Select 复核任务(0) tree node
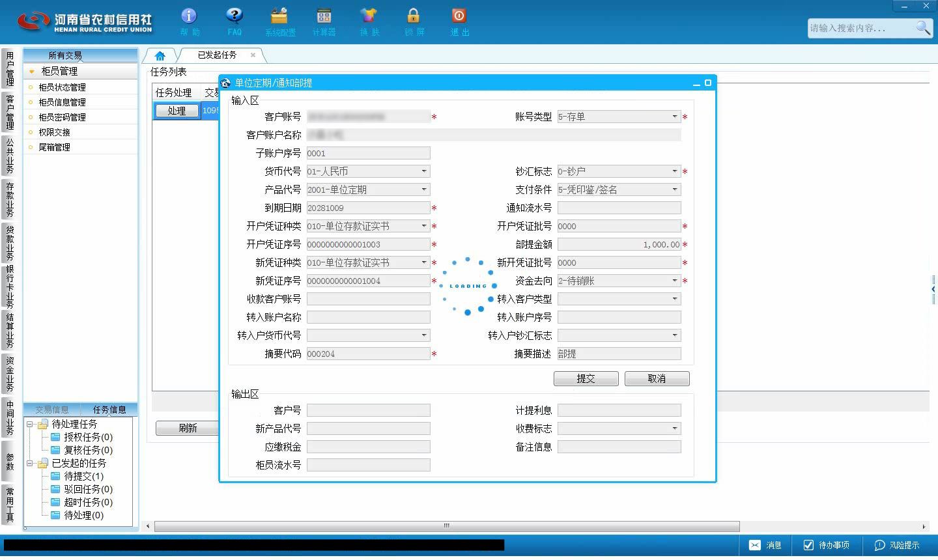Image resolution: width=938 pixels, height=560 pixels. point(88,450)
